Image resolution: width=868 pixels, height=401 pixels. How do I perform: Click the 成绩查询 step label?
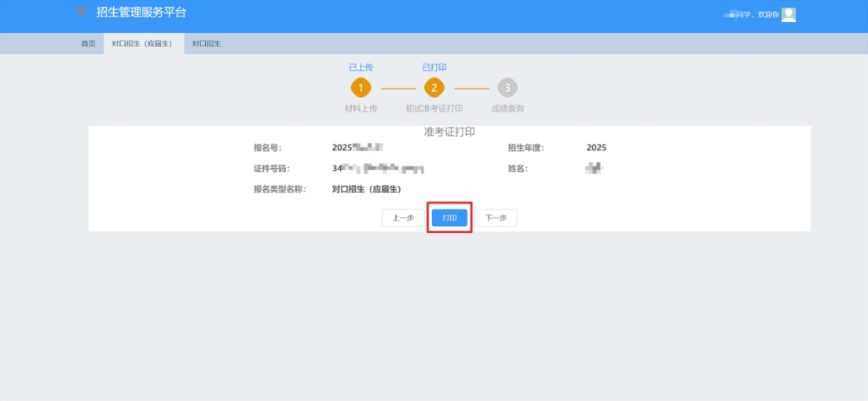(507, 108)
